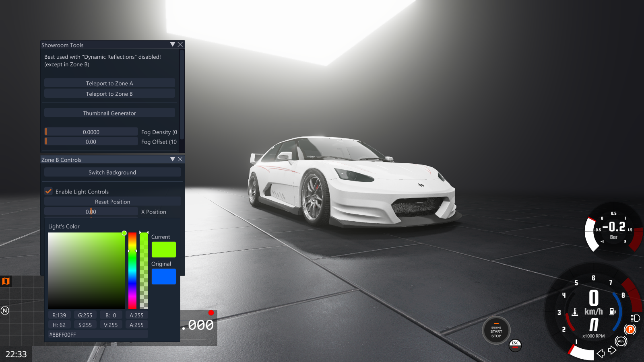Image resolution: width=644 pixels, height=362 pixels.
Task: Click the V:255 value field
Action: pos(111,325)
